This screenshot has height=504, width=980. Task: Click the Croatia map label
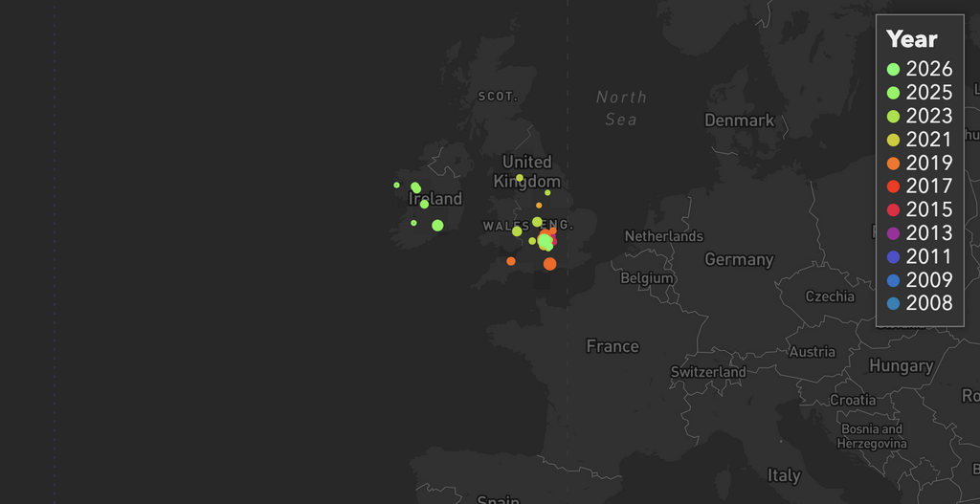coord(853,400)
